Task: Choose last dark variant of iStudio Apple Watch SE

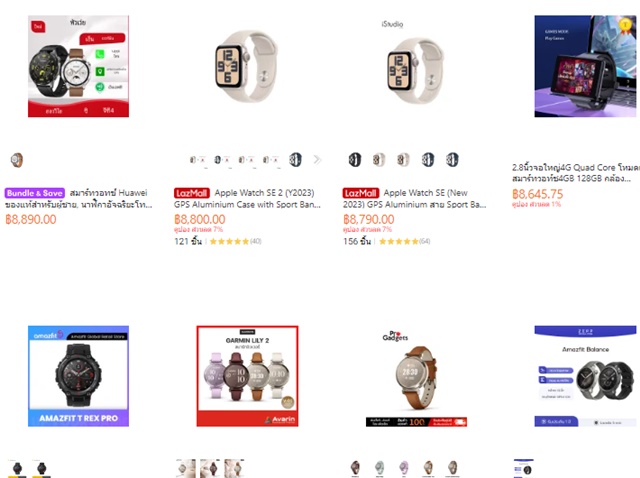Action: click(452, 160)
